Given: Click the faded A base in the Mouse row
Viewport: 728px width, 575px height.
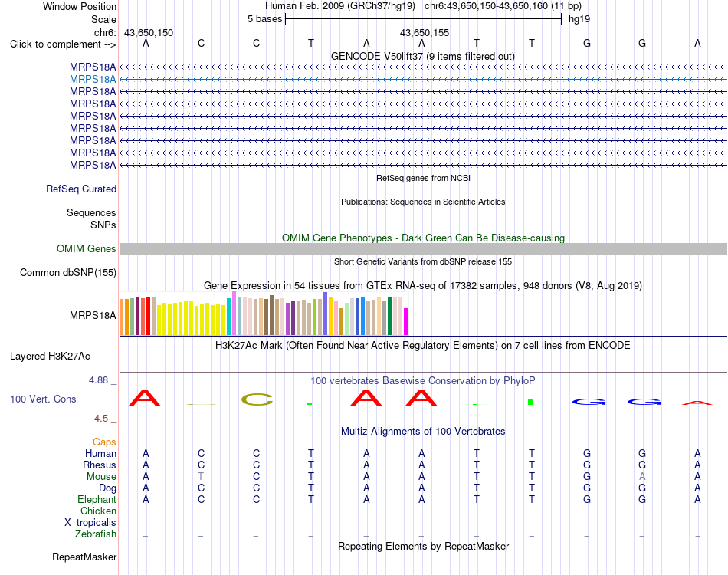Looking at the screenshot, I should click(642, 477).
